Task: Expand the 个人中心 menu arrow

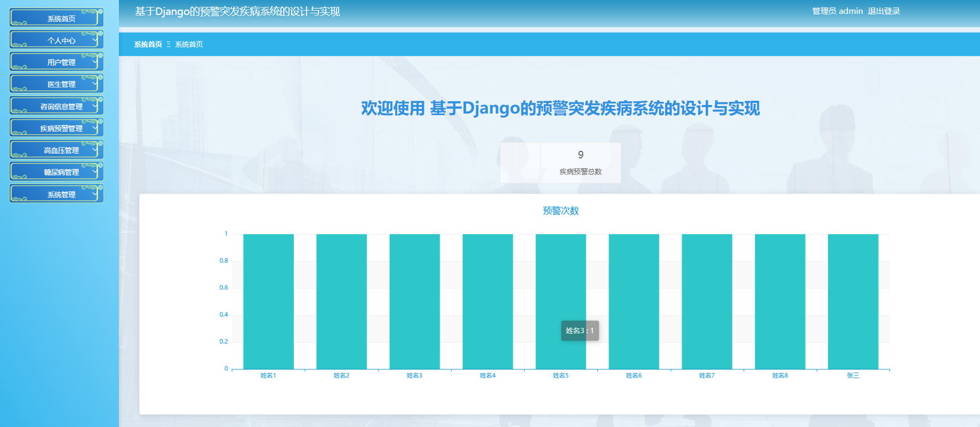Action: click(x=95, y=39)
